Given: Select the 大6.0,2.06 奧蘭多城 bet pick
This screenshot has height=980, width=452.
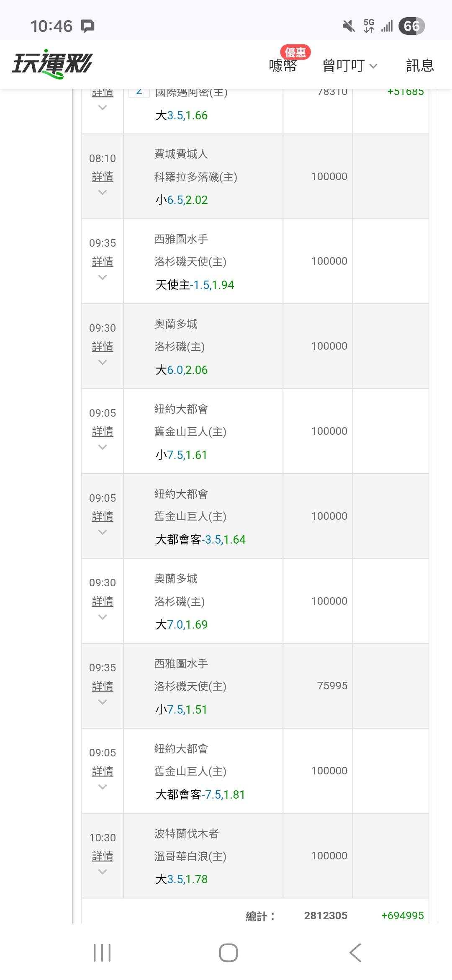Looking at the screenshot, I should tap(181, 370).
